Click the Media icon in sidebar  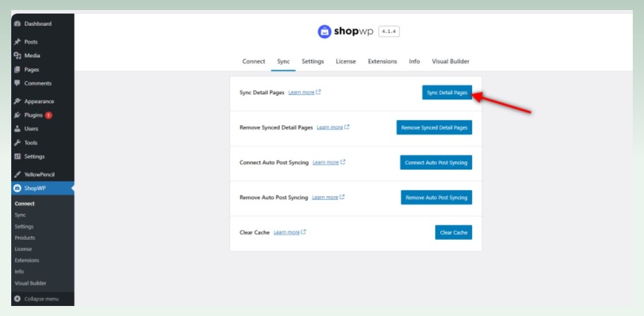coord(17,56)
